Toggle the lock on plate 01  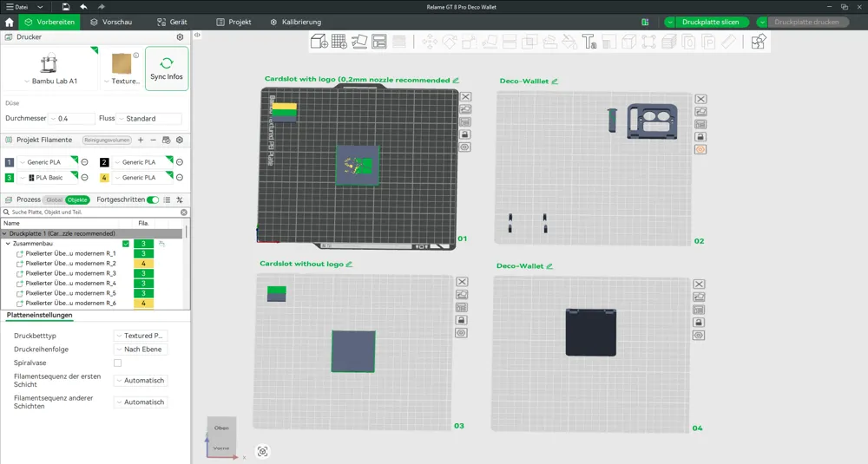pos(465,134)
